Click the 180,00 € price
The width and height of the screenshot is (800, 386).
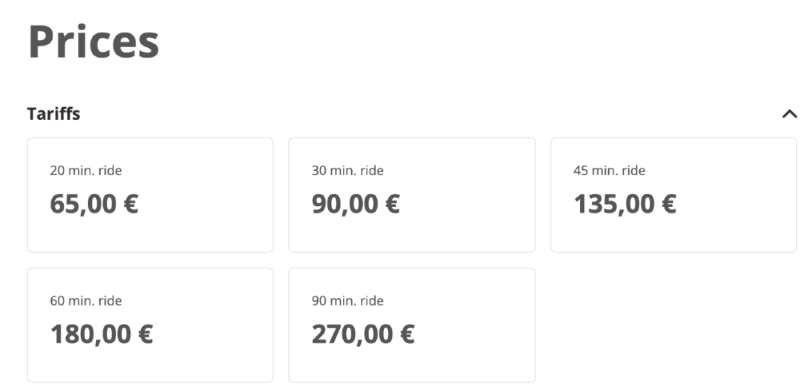tap(102, 335)
